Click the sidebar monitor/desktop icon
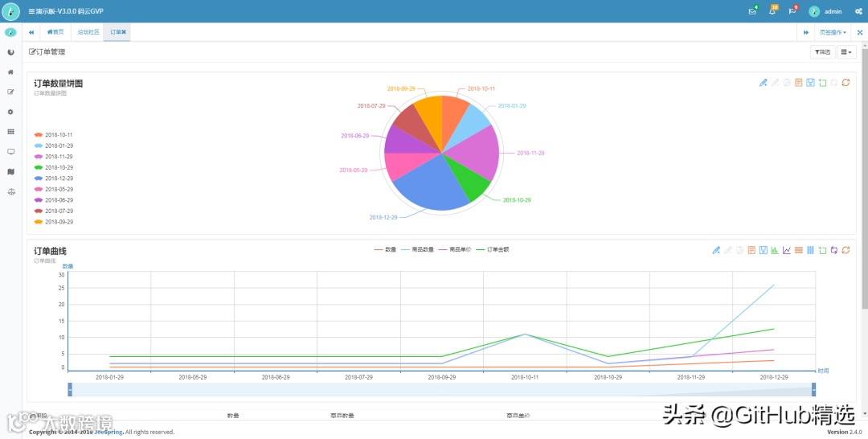Screen dimensions: 868x439 click(x=10, y=152)
